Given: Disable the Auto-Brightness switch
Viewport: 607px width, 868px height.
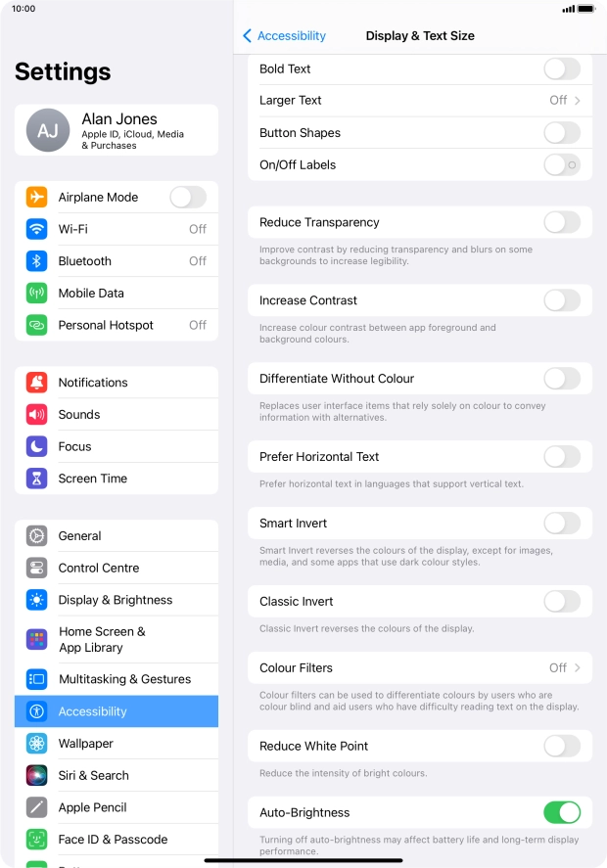Looking at the screenshot, I should [562, 812].
